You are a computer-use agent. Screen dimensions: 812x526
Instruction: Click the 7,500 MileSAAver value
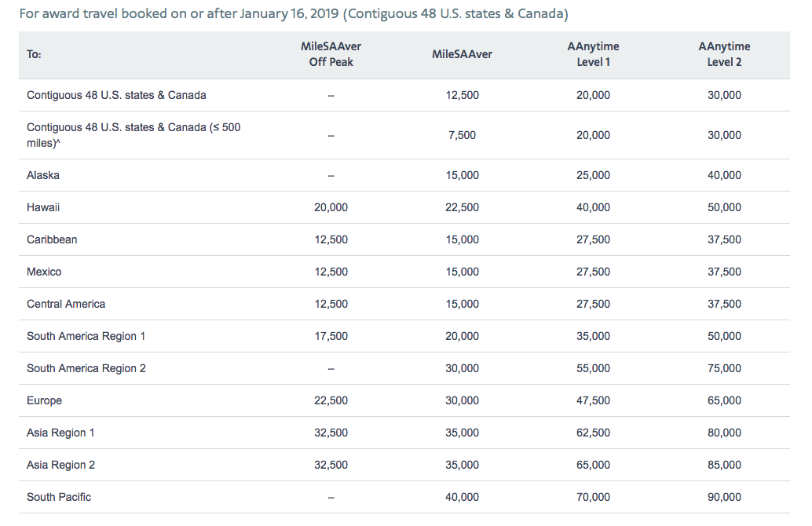click(462, 135)
